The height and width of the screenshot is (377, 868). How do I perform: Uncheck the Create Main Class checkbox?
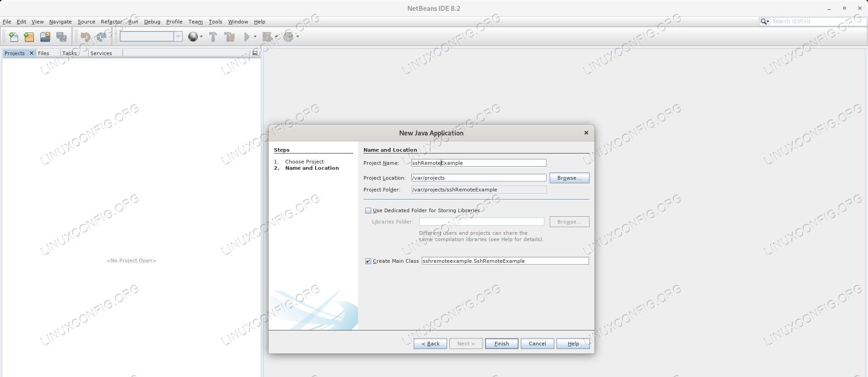pos(368,261)
